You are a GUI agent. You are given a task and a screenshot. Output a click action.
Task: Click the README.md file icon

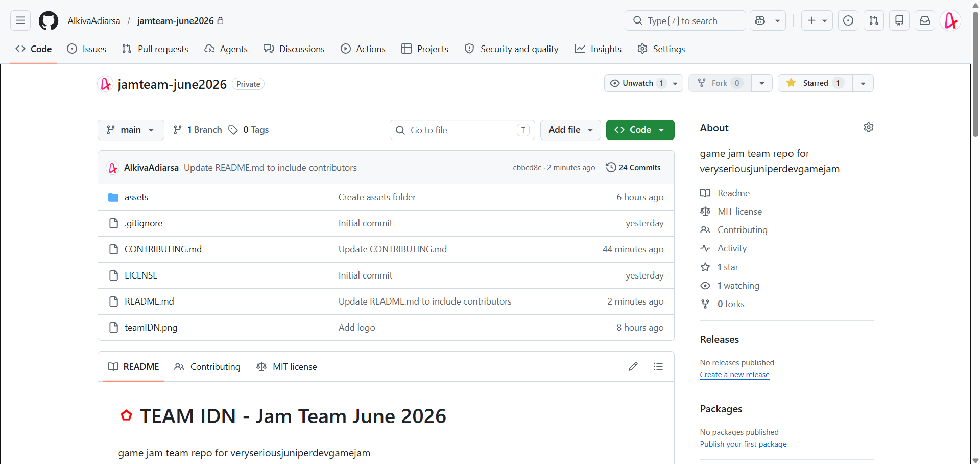[114, 301]
